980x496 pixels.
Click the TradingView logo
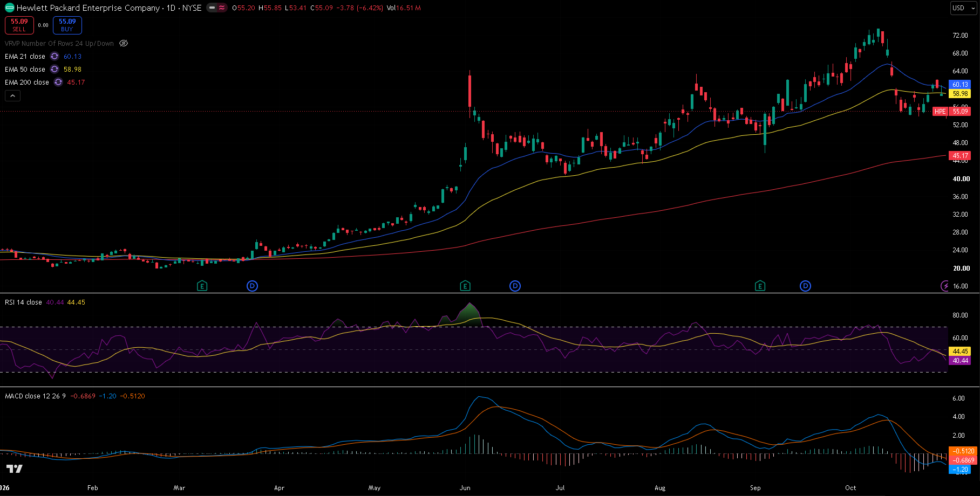tap(15, 469)
